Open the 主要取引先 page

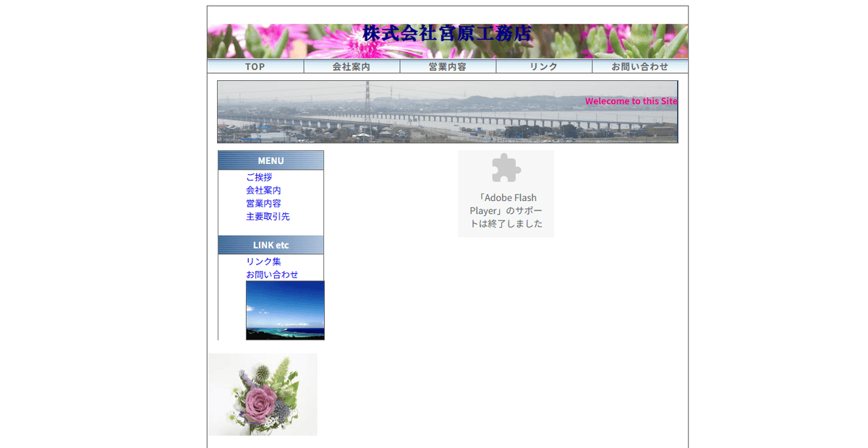(267, 216)
